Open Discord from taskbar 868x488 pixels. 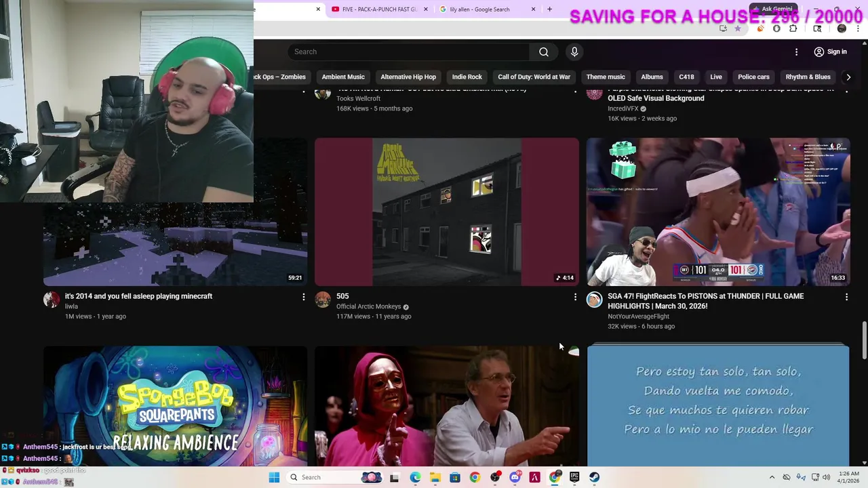click(x=515, y=477)
